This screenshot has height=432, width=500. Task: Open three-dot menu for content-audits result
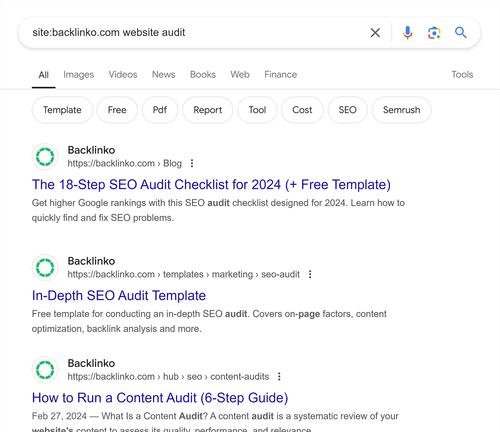pos(279,377)
